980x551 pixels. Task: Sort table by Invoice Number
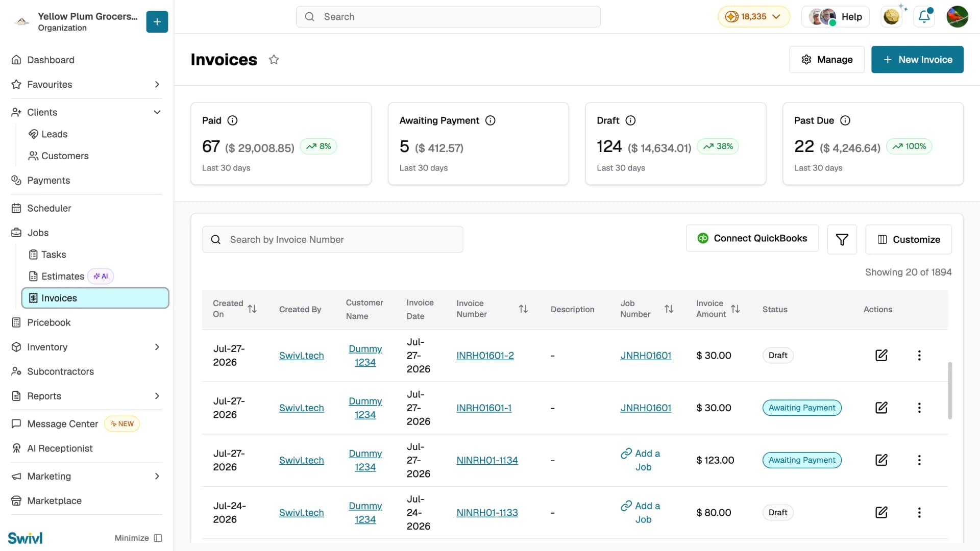point(523,309)
